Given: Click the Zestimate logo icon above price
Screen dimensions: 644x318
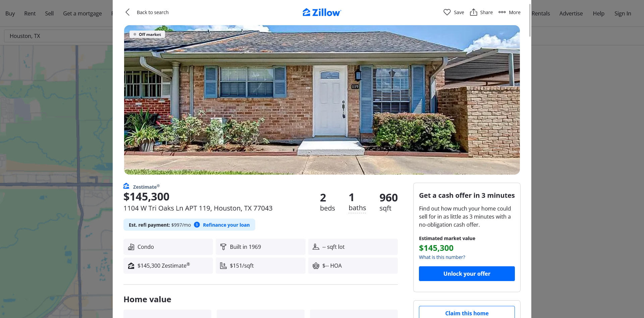Looking at the screenshot, I should pos(126,186).
